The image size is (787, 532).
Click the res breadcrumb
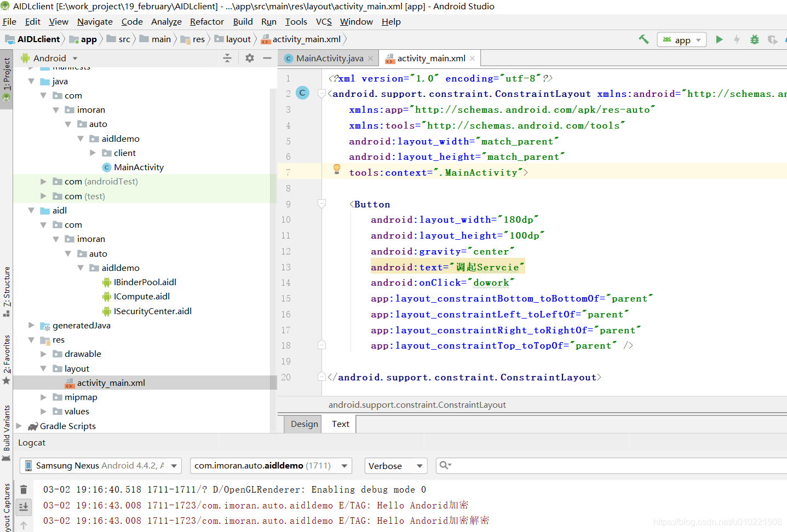[x=193, y=39]
